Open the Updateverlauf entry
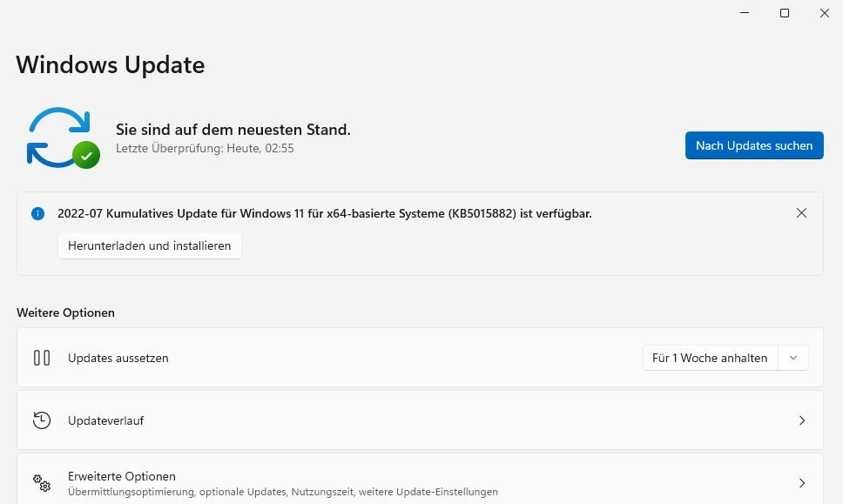843x504 pixels. tap(106, 420)
